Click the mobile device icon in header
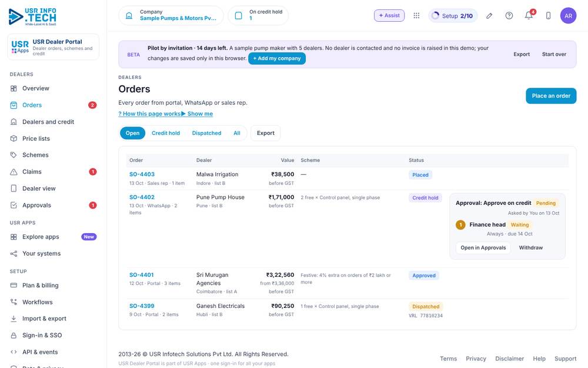Screen dimensions: 588x368 click(548, 16)
